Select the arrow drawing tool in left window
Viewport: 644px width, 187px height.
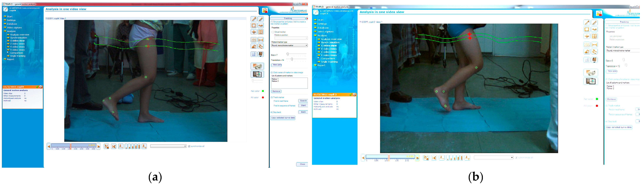(253, 19)
